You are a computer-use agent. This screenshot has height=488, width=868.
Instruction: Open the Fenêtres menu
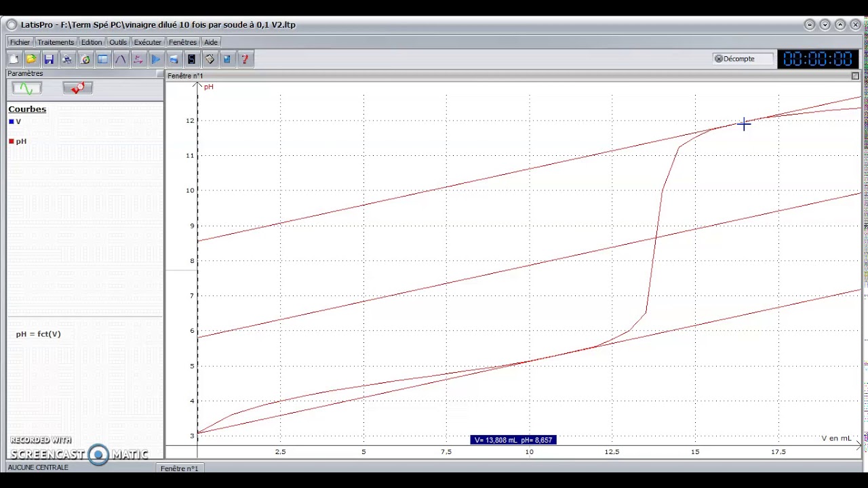(x=182, y=42)
